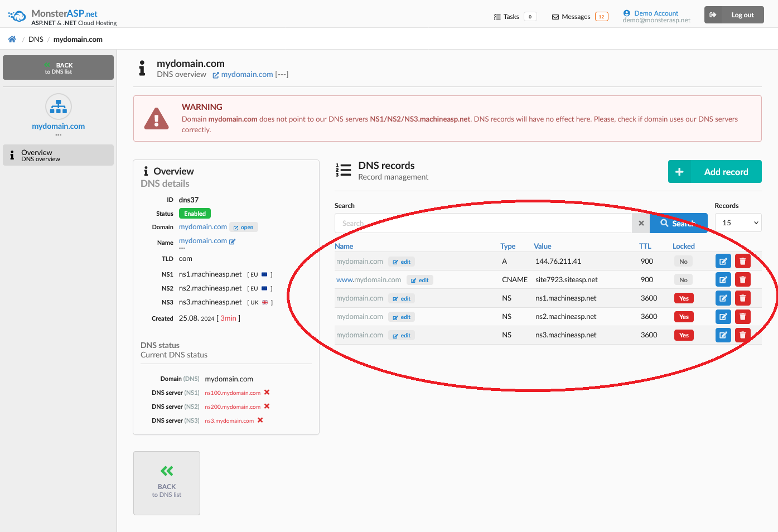Viewport: 778px width, 532px height.
Task: Select value 144.76.211.41
Action: pyautogui.click(x=558, y=261)
